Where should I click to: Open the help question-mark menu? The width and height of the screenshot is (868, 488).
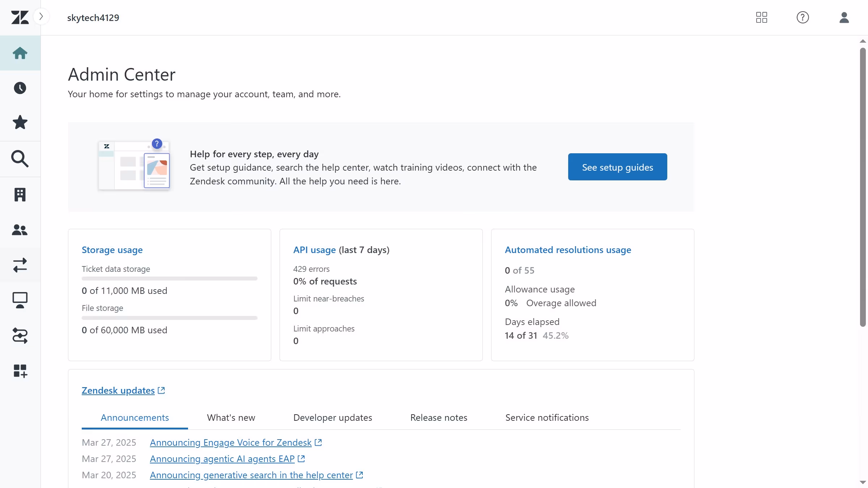point(803,17)
